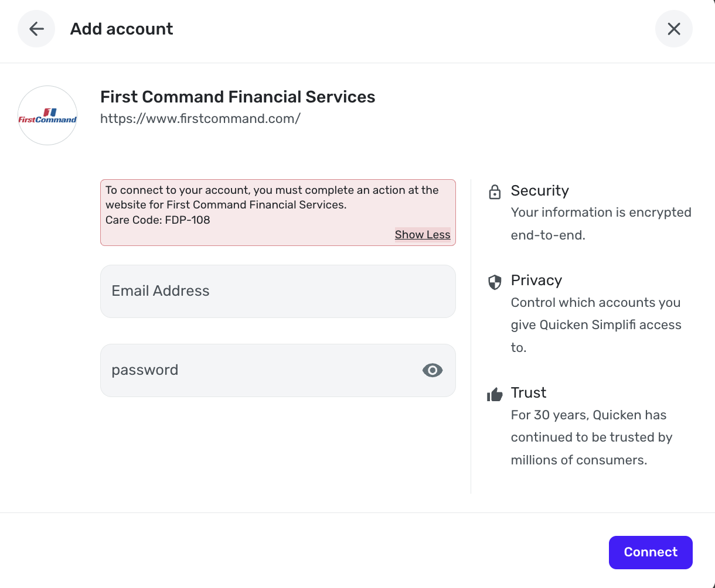
Task: Click the Privacy shield icon
Action: pos(495,282)
